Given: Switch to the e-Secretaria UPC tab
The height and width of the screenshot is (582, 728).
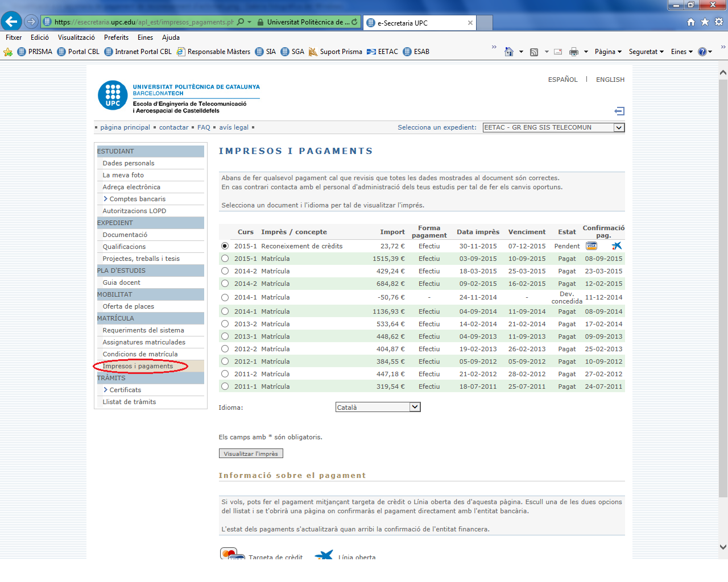Looking at the screenshot, I should [x=419, y=23].
